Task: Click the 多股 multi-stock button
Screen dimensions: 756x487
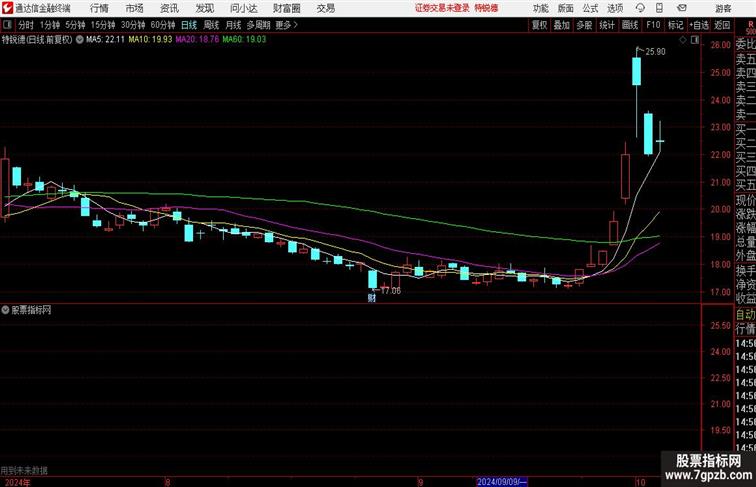Action: 584,25
